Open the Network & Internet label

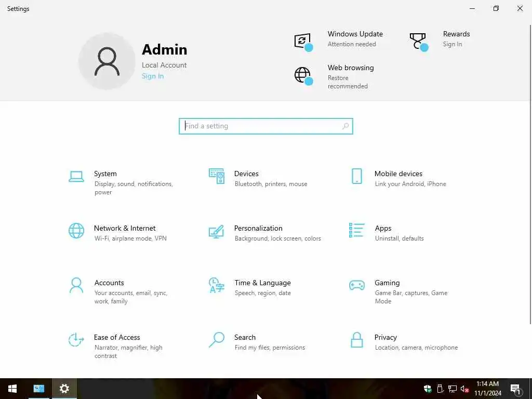click(125, 228)
